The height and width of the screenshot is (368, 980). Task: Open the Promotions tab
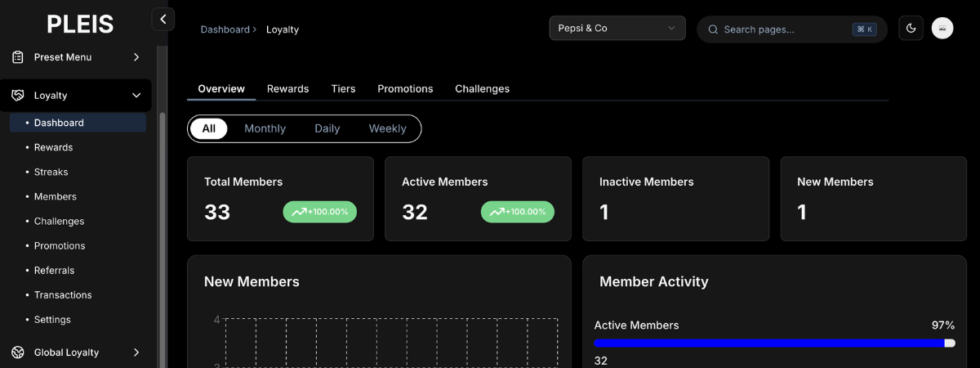(x=405, y=88)
